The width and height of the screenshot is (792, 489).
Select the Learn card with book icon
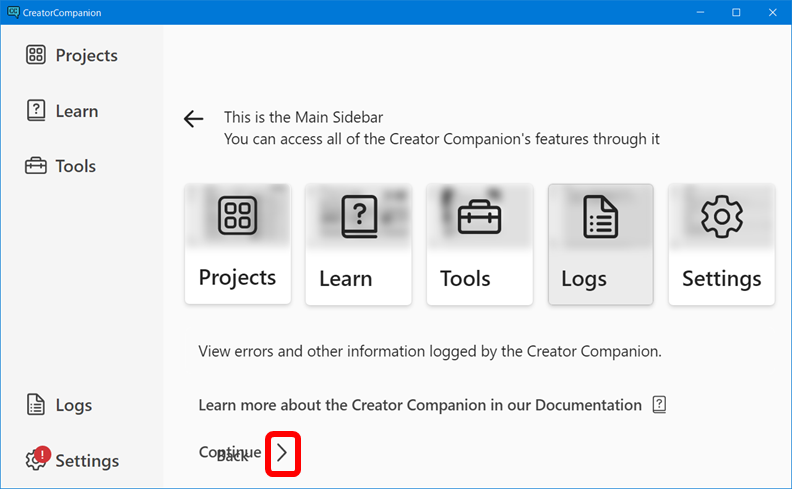[358, 244]
